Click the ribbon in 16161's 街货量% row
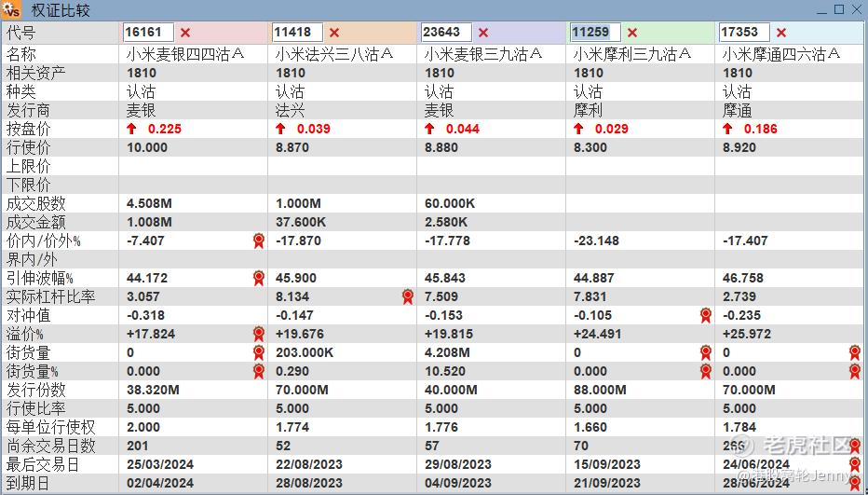This screenshot has width=868, height=495. click(259, 371)
